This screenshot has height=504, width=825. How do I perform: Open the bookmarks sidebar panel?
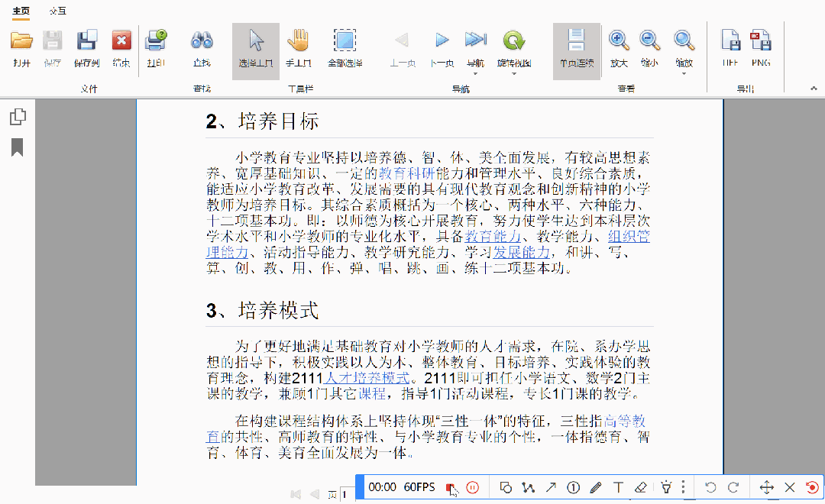click(x=18, y=147)
